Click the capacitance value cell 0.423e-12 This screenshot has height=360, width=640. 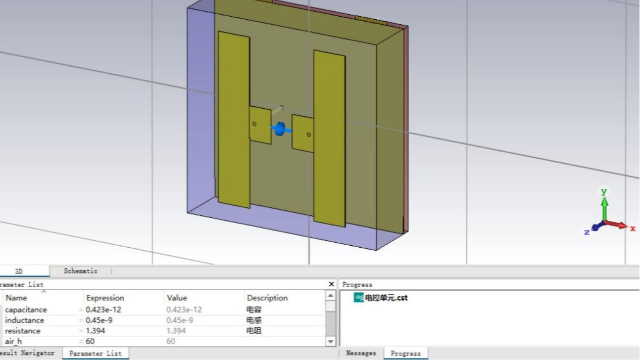pyautogui.click(x=184, y=310)
